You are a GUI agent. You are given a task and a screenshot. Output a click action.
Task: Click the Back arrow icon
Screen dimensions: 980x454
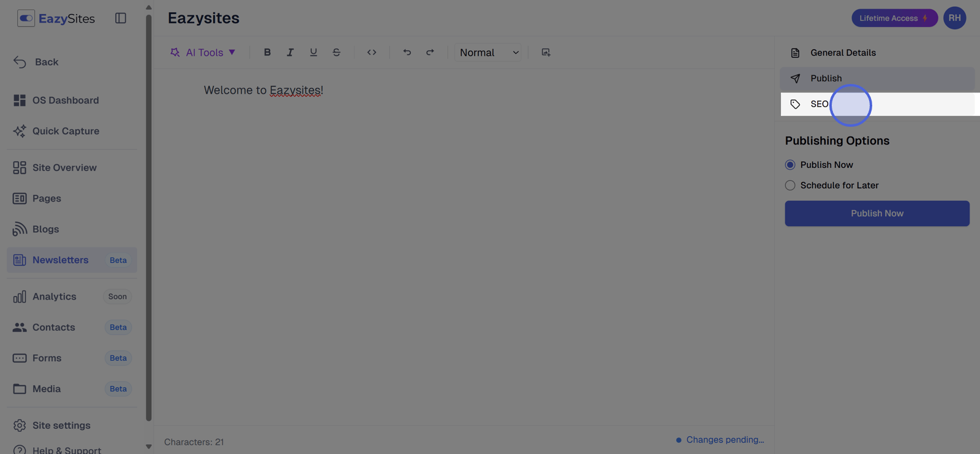(x=20, y=62)
